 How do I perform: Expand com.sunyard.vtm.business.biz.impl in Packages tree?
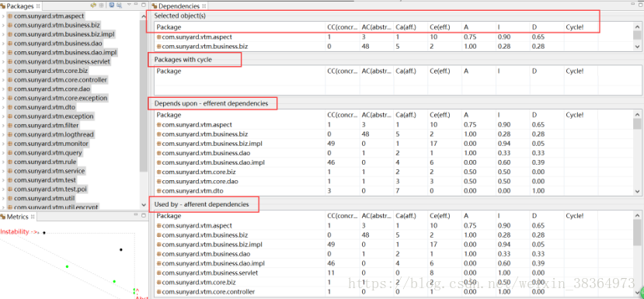pyautogui.click(x=3, y=34)
